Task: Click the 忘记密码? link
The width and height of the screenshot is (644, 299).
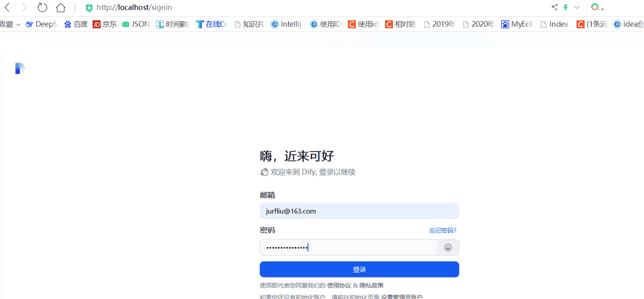Action: (x=442, y=231)
